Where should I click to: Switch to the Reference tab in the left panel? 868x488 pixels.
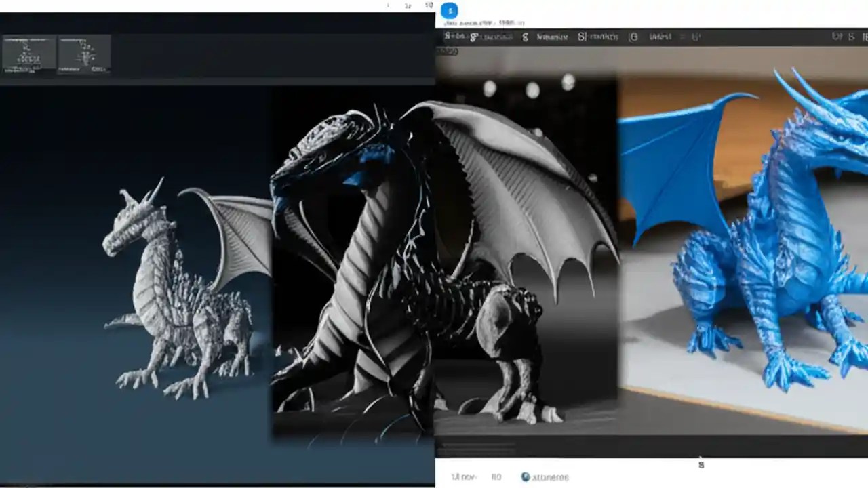[70, 69]
